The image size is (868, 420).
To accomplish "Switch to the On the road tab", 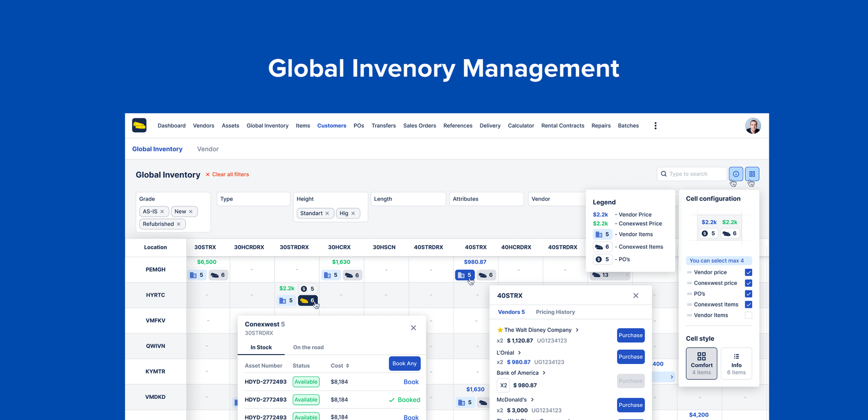I will coord(308,347).
